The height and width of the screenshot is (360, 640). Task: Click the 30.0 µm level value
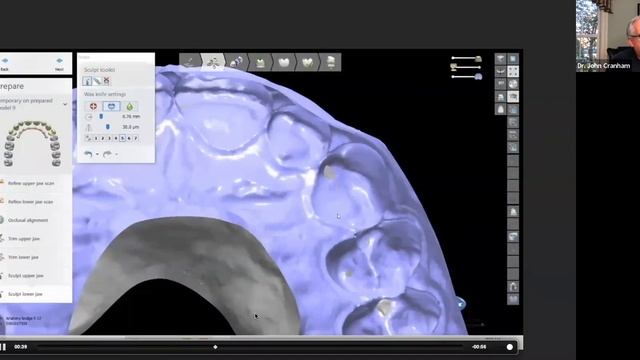coord(131,127)
